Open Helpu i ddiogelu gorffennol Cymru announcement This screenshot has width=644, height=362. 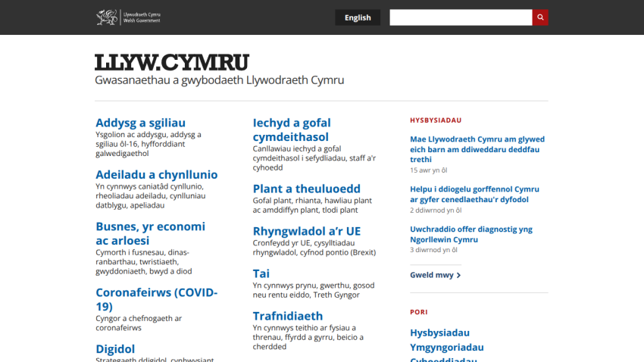(474, 194)
